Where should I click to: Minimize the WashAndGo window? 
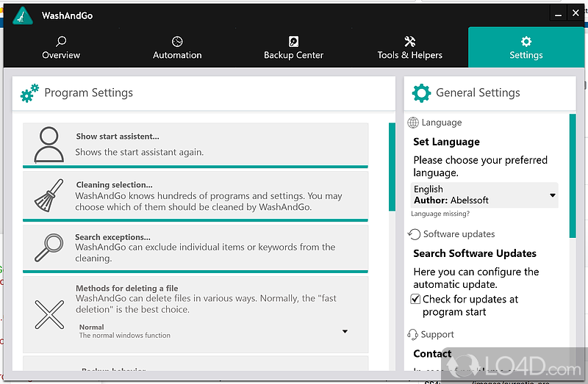(x=559, y=13)
